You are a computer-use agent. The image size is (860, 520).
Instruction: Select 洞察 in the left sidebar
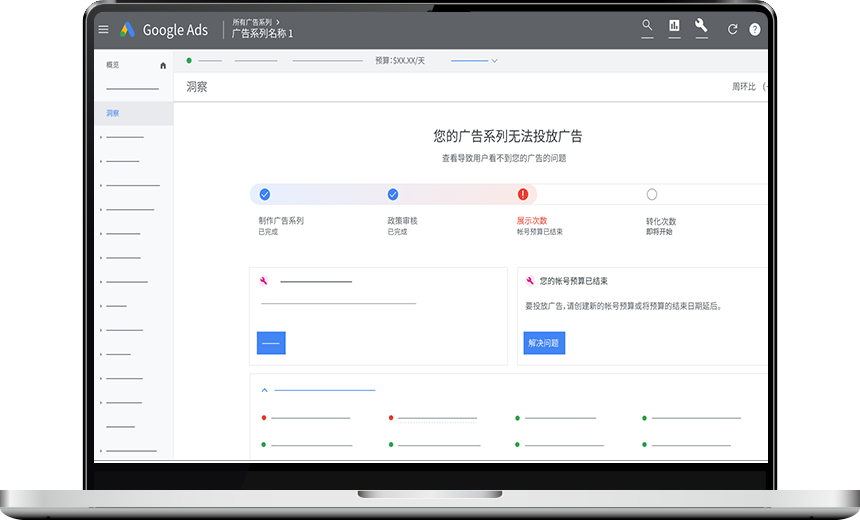[113, 113]
